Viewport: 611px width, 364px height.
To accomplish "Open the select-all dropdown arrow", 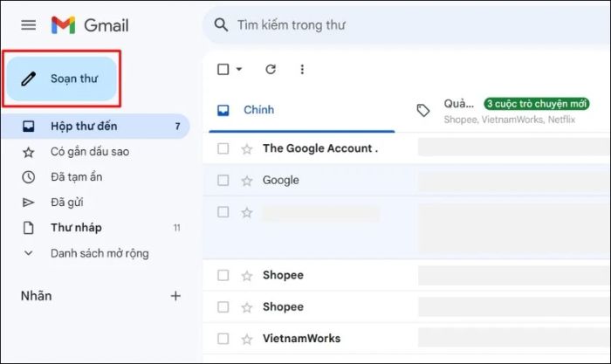I will [x=239, y=69].
